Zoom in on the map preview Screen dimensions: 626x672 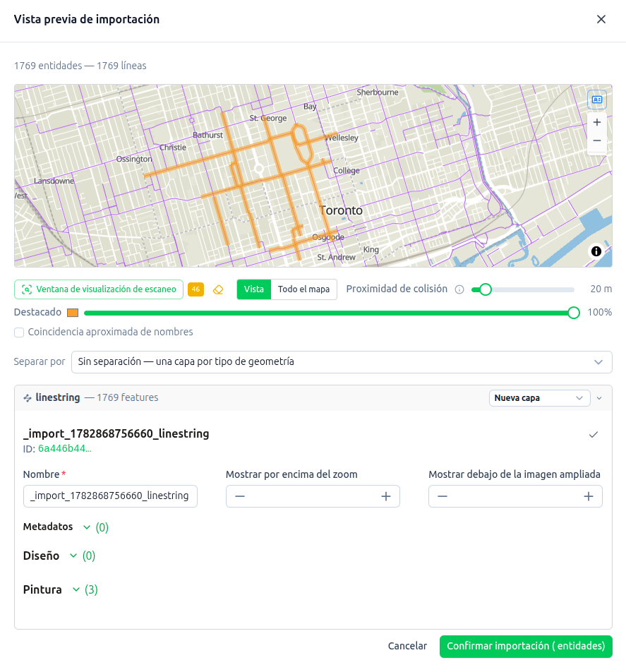coord(596,123)
